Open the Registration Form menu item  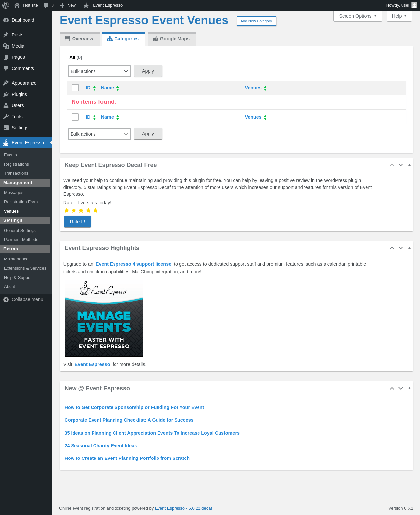(21, 202)
